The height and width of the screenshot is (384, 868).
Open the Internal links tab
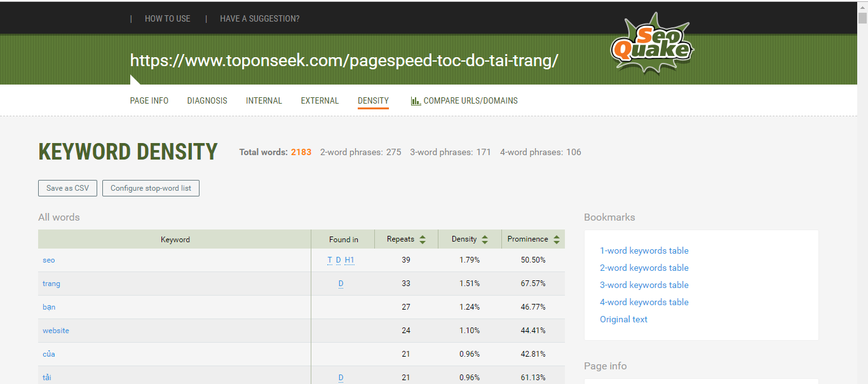(264, 100)
